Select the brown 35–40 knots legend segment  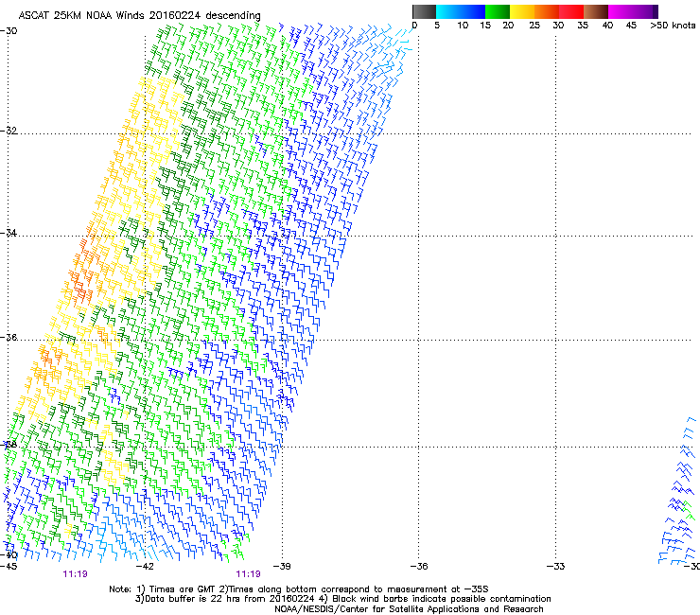click(x=596, y=11)
